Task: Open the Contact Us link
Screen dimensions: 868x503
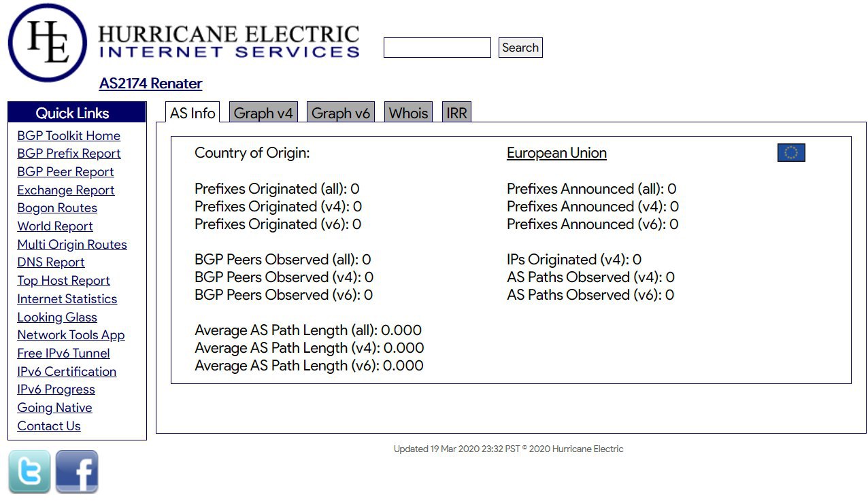Action: click(x=49, y=426)
